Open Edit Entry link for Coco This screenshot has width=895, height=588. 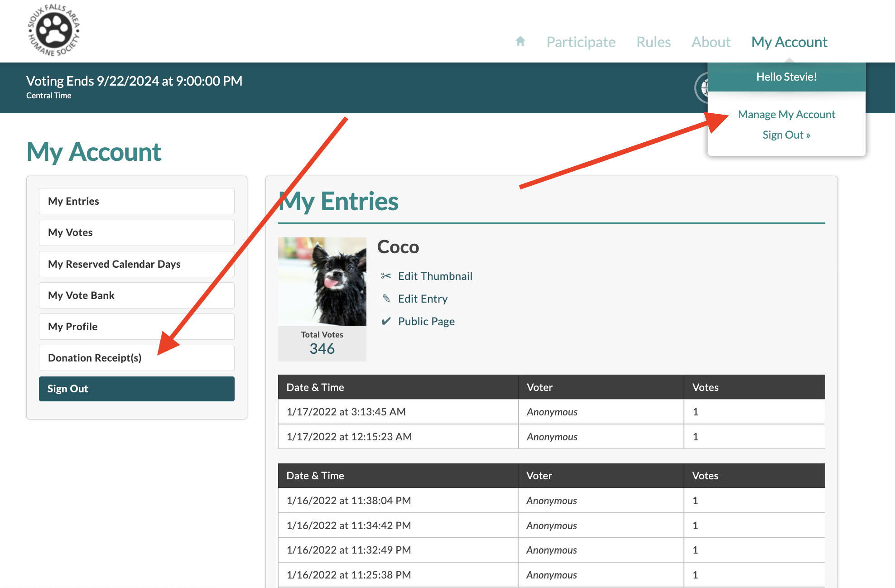pyautogui.click(x=423, y=299)
